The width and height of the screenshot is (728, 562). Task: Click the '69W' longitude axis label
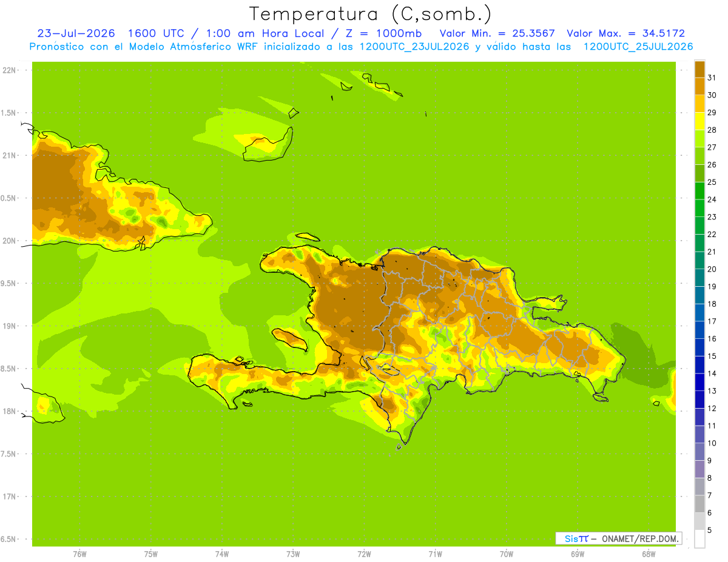578,554
